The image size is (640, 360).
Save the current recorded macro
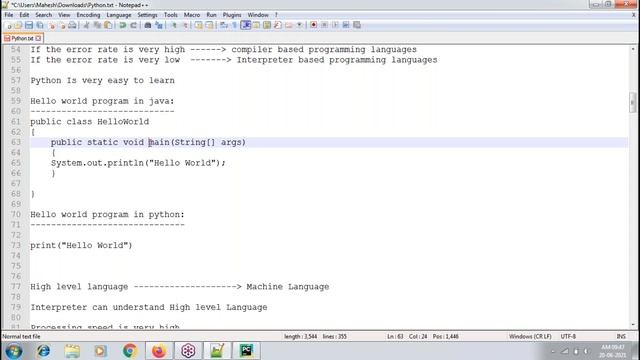(x=357, y=25)
